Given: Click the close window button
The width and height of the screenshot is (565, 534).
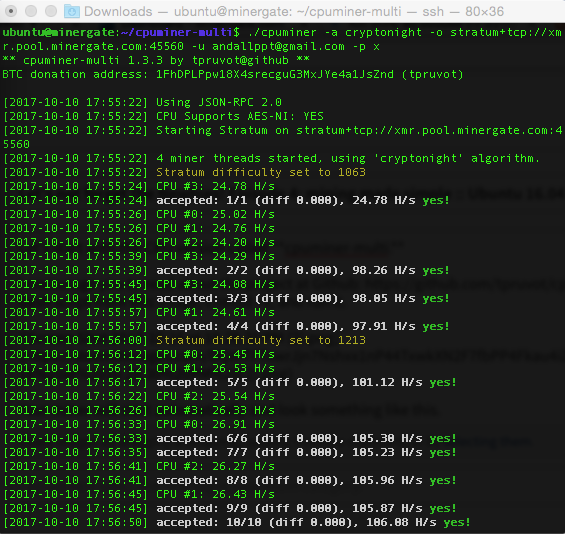Looking at the screenshot, I should pyautogui.click(x=11, y=11).
